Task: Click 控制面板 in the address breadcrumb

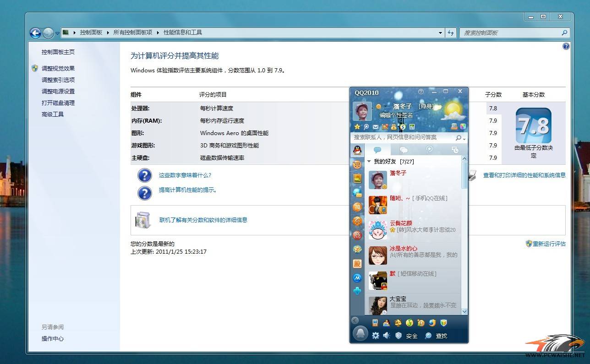Action: tap(91, 33)
